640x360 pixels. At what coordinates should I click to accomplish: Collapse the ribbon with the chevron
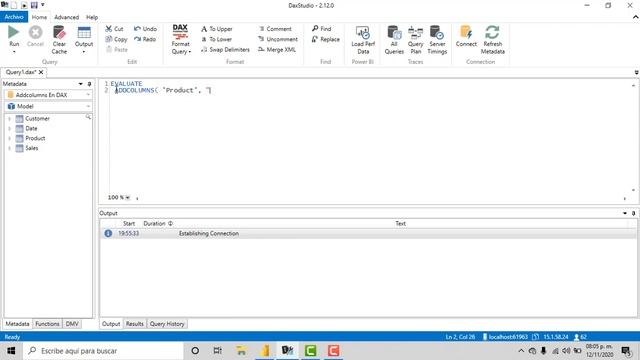pos(635,17)
